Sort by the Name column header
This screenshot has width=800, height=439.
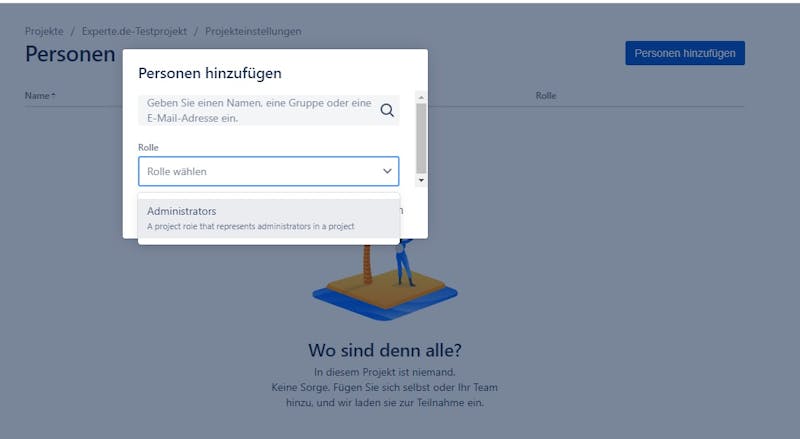coord(40,95)
